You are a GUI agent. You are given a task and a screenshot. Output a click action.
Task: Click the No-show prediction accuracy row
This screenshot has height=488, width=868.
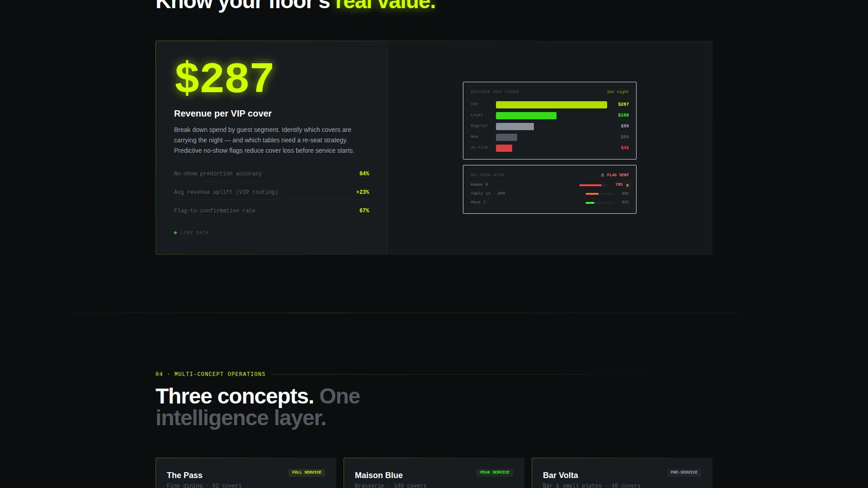point(271,174)
